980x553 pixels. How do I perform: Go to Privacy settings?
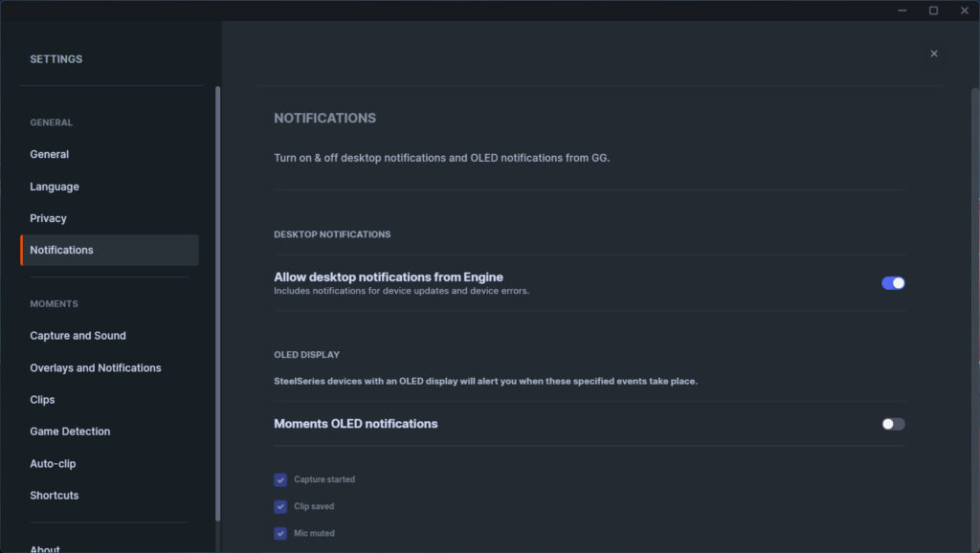tap(48, 218)
